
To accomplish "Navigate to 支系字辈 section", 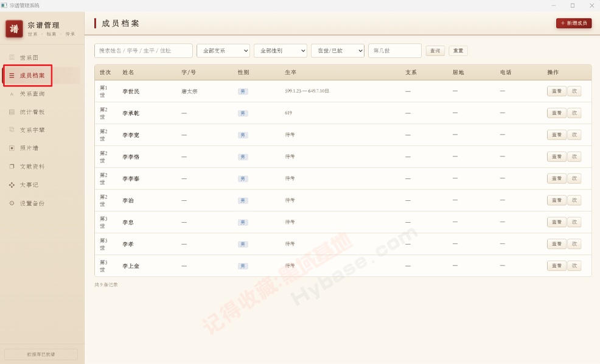I will (x=32, y=130).
